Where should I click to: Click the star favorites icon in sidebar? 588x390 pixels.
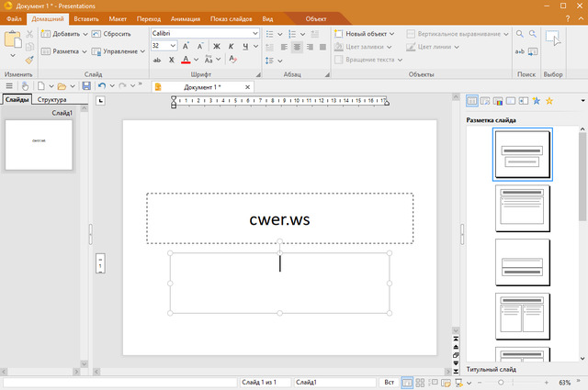549,101
